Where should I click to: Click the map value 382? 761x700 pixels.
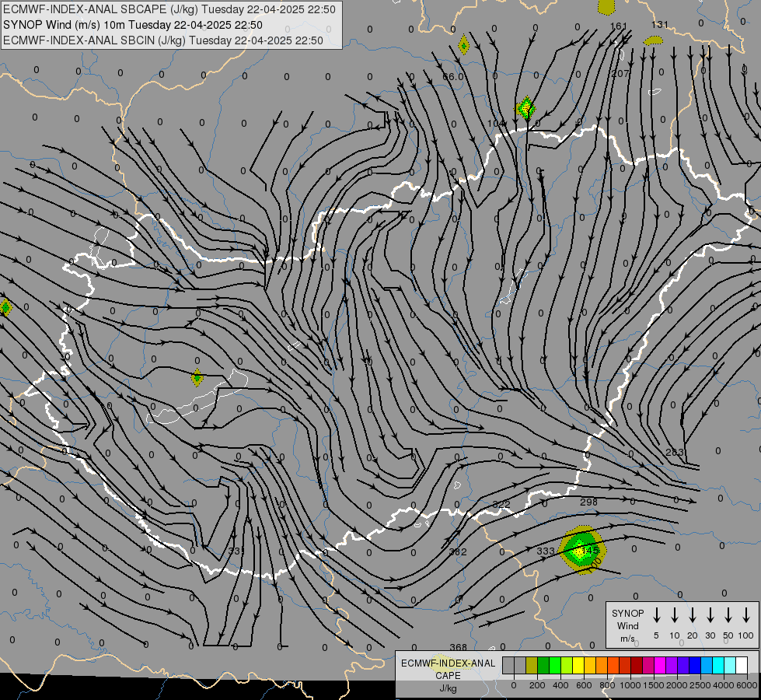[458, 552]
